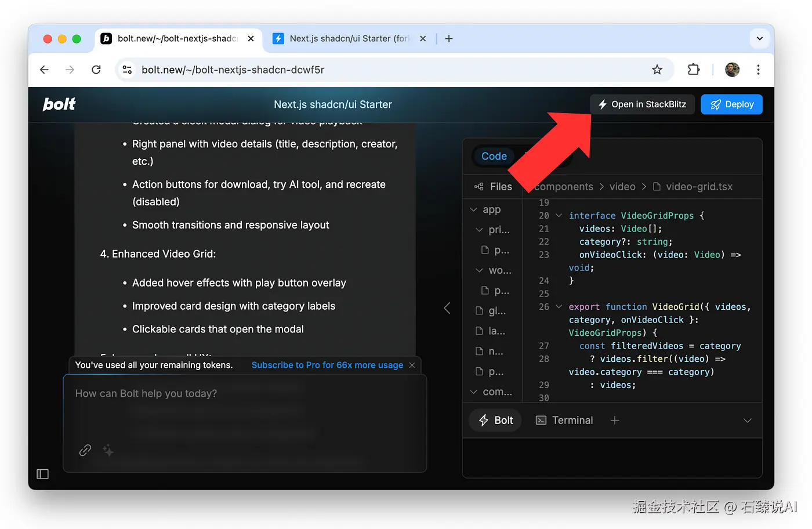Select the Terminal tab
The width and height of the screenshot is (812, 529).
564,421
